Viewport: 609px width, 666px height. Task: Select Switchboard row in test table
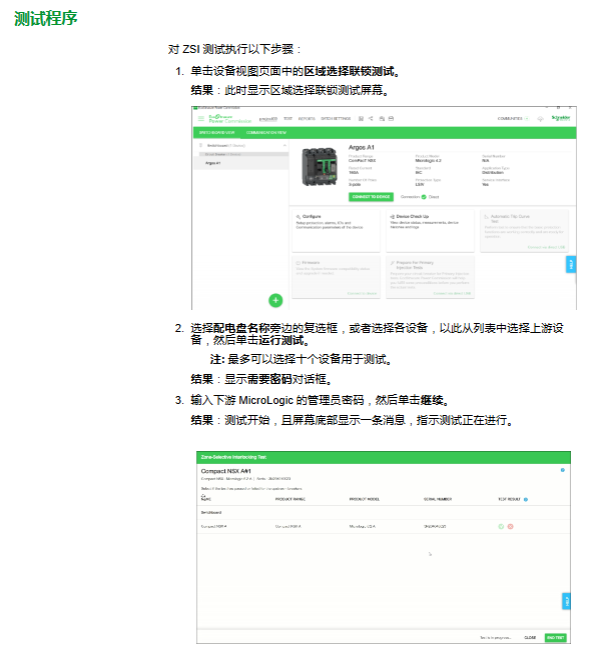[383, 513]
